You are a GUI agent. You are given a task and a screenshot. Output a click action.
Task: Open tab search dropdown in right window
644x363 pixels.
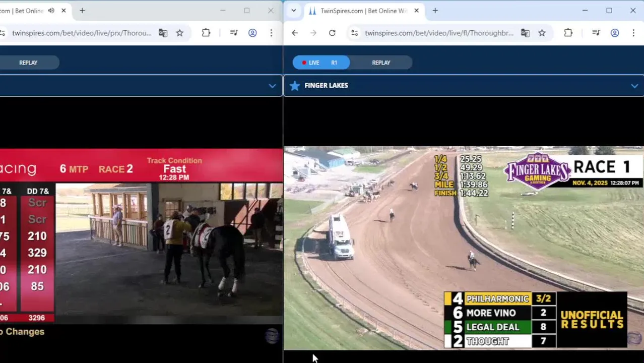pos(293,11)
